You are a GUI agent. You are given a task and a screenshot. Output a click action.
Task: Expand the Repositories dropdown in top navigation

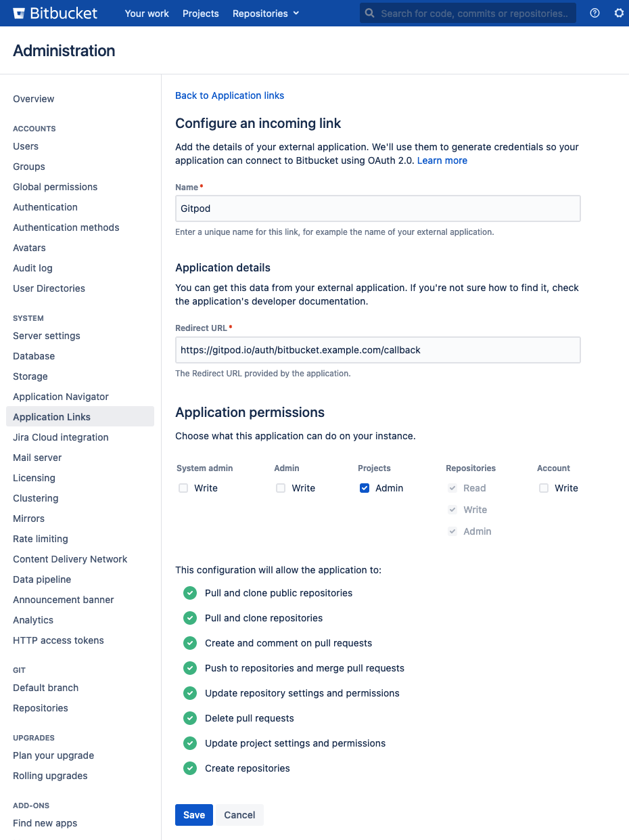265,13
